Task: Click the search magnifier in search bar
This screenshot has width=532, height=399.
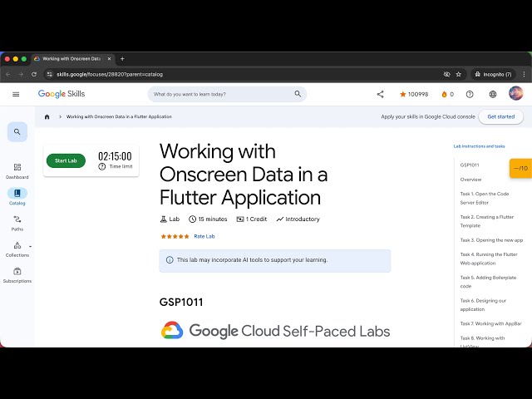Action: tap(298, 94)
